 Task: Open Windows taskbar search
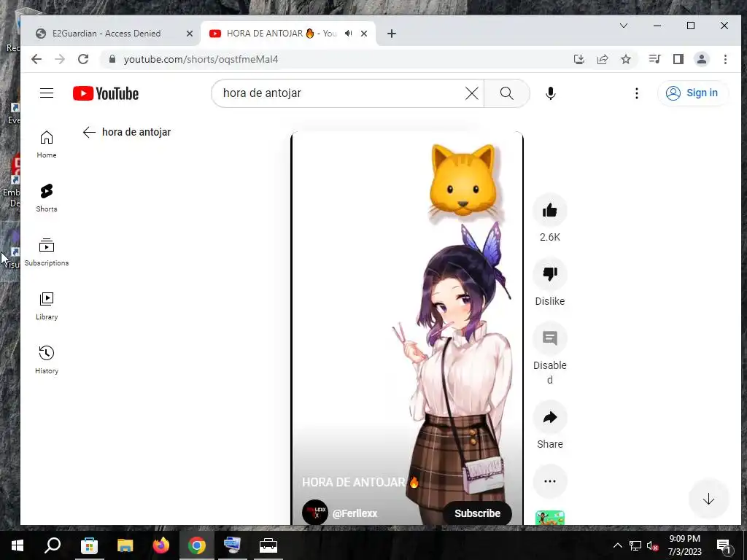point(53,545)
